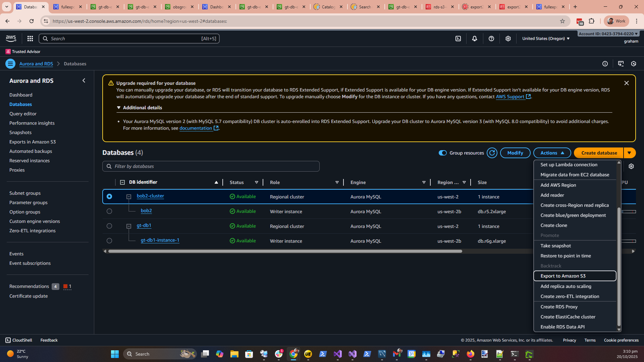Click the refresh databases button
This screenshot has width=644, height=362.
(x=492, y=153)
